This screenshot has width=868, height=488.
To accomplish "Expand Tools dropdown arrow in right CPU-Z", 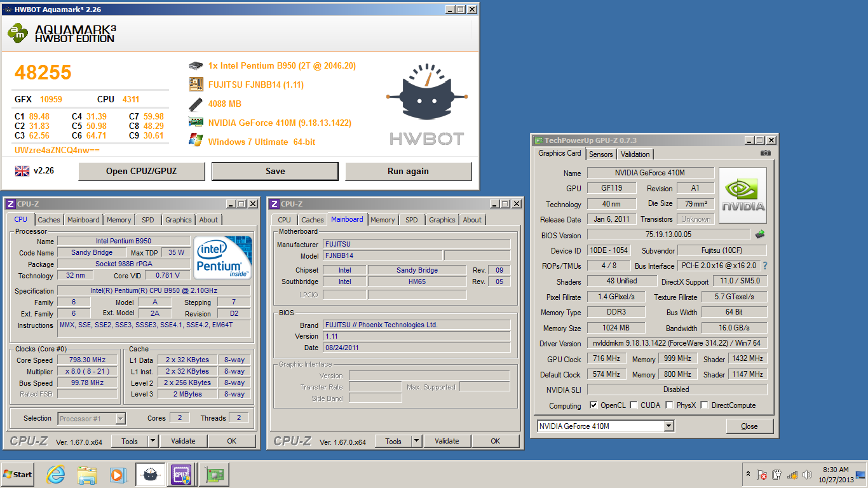I will [417, 441].
